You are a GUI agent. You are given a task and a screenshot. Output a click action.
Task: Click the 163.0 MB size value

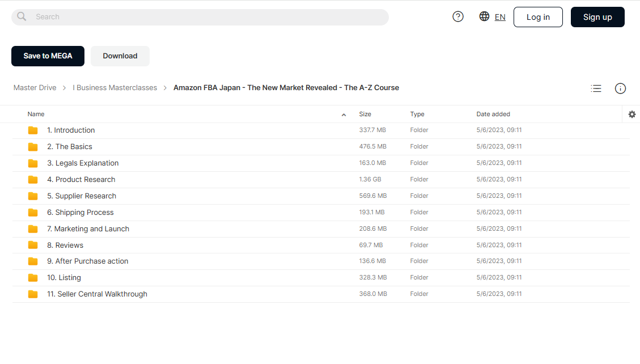tap(372, 163)
